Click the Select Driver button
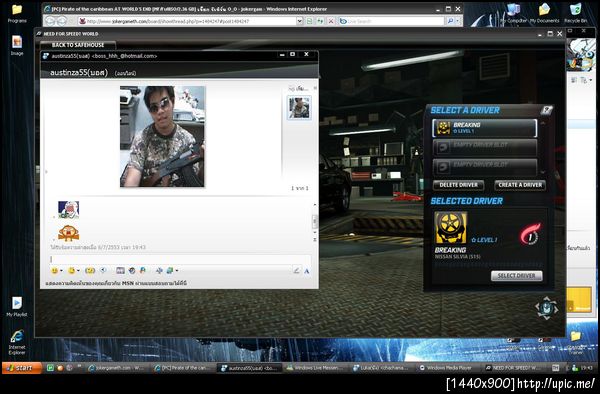This screenshot has height=394, width=600. point(517,276)
